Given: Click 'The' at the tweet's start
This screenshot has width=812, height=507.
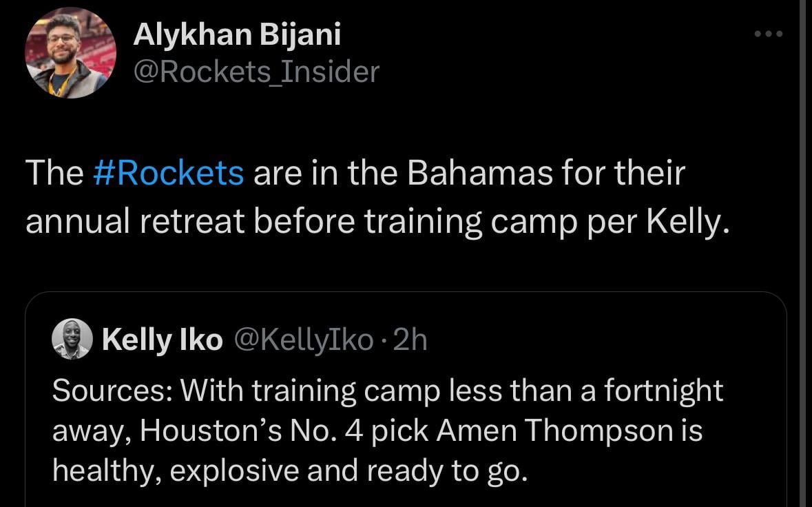Looking at the screenshot, I should pyautogui.click(x=54, y=172).
